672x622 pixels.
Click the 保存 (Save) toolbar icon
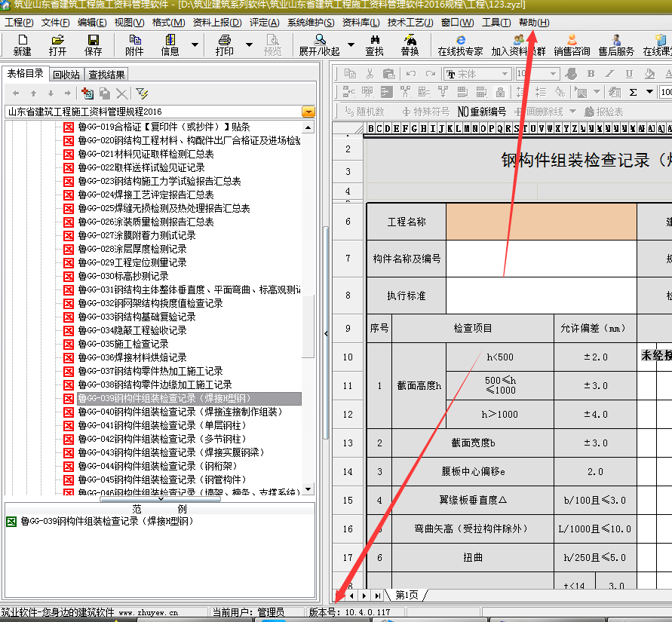93,44
